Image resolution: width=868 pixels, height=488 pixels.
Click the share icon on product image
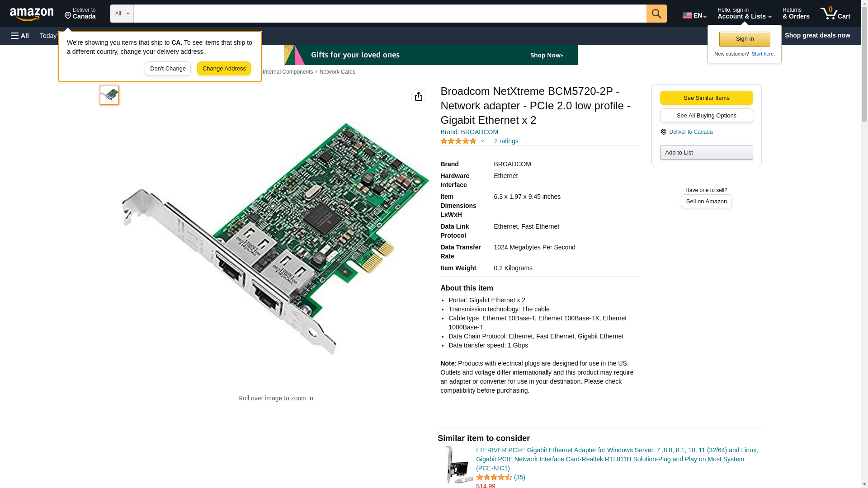tap(418, 96)
